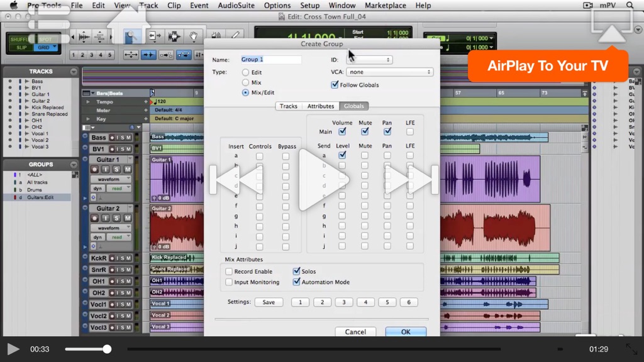The height and width of the screenshot is (362, 644).
Task: Click the camera icon in the menu bar
Action: (588, 5)
